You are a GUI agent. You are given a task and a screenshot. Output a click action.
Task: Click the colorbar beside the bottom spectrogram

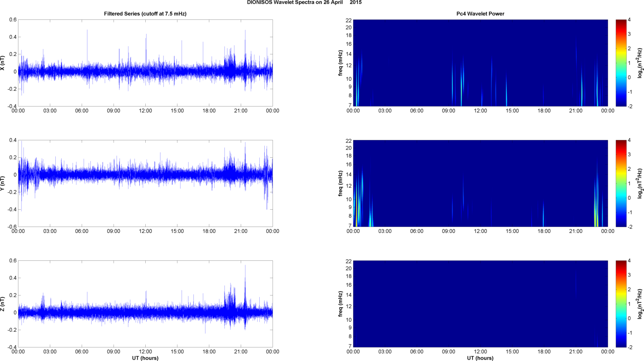[x=621, y=304]
